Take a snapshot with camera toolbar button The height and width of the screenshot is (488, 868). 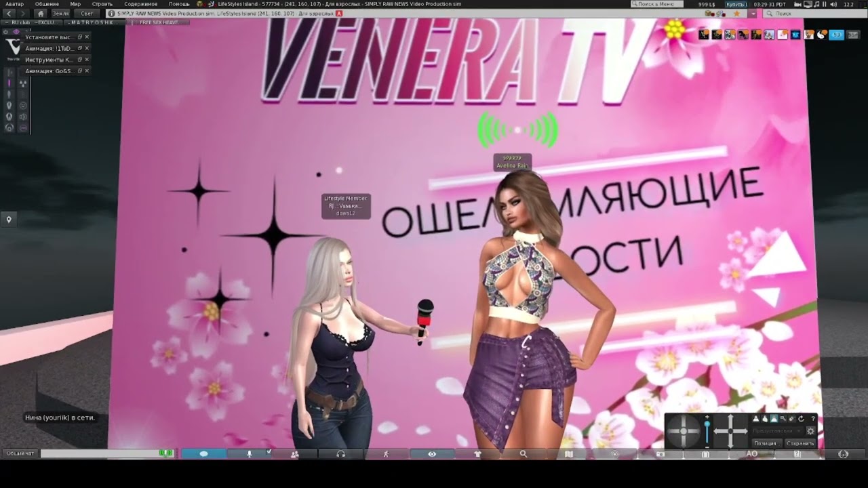660,454
